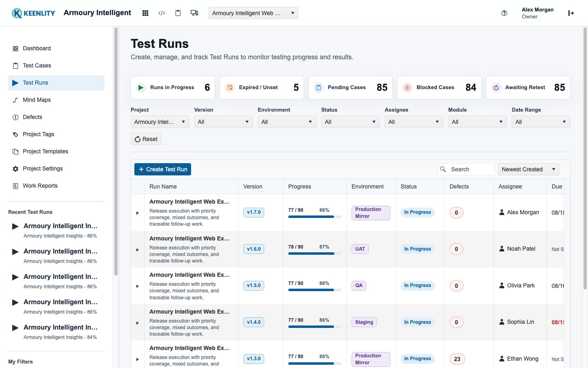The image size is (588, 368).
Task: Click the Alex Morgan Owner profile
Action: click(537, 13)
